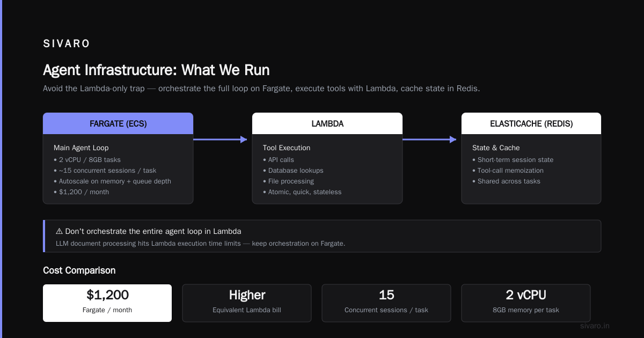Click the "Atomic, quick, stateless" bullet
The width and height of the screenshot is (644, 338).
click(302, 192)
